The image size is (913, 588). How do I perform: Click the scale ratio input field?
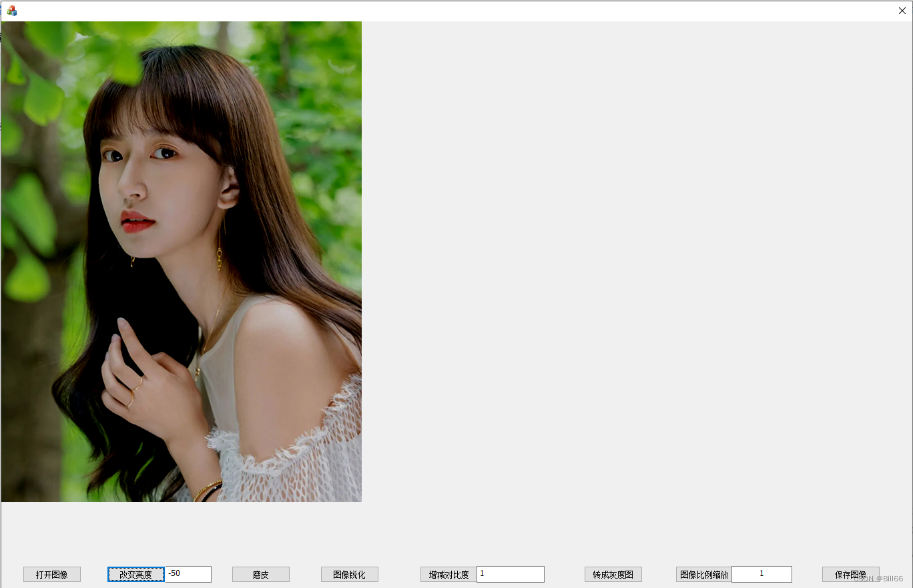coord(762,574)
